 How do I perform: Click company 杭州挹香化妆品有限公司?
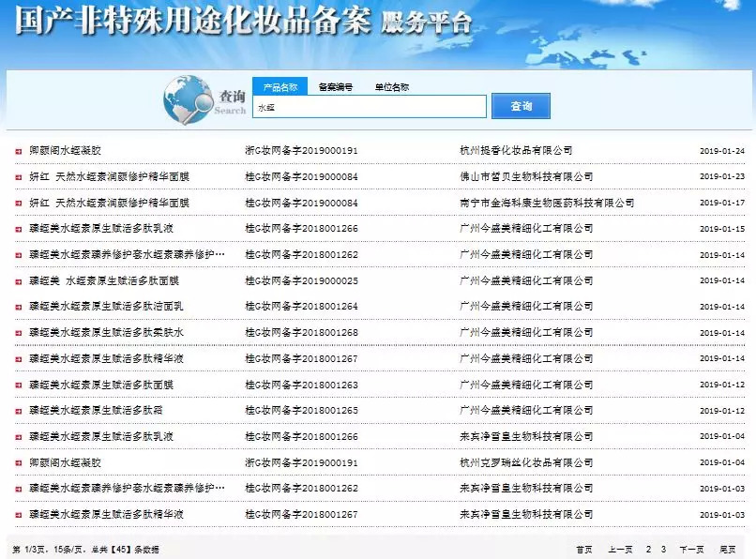(x=516, y=150)
